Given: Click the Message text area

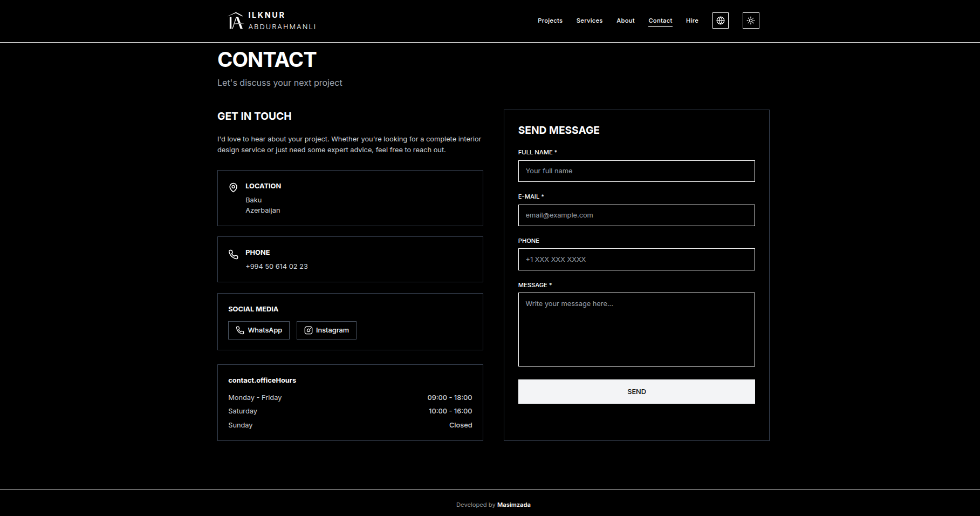Looking at the screenshot, I should [636, 329].
